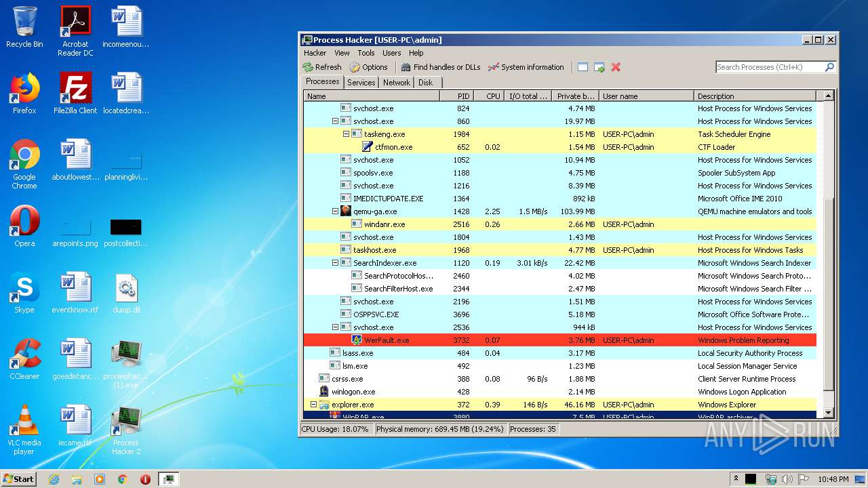
Task: Select the Processes tab
Action: [x=323, y=81]
